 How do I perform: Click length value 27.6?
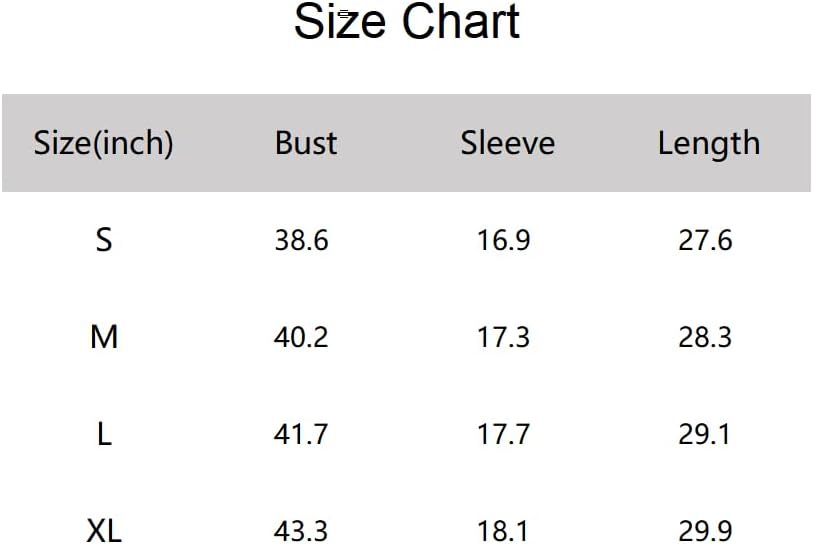pyautogui.click(x=705, y=240)
